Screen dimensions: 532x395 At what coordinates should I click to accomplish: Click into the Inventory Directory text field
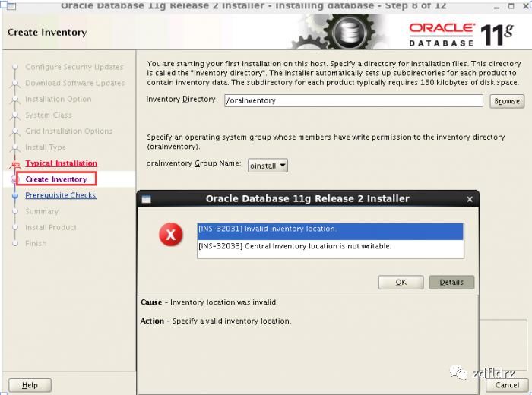click(x=353, y=100)
